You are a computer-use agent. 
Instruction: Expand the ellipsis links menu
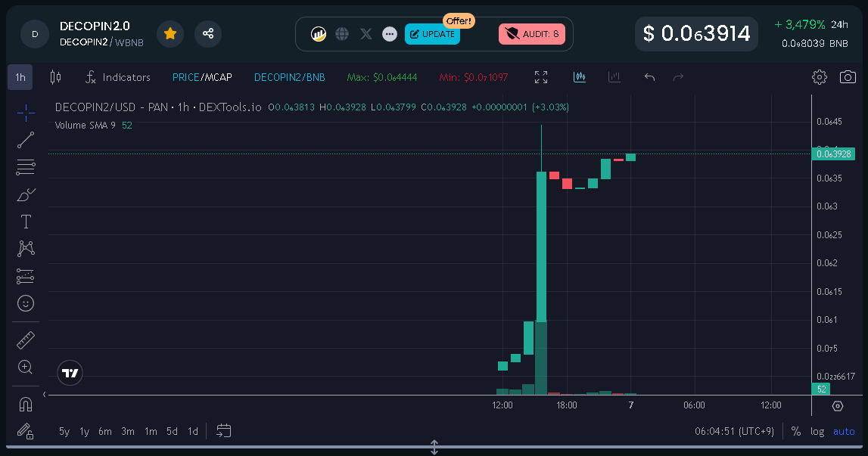point(389,33)
